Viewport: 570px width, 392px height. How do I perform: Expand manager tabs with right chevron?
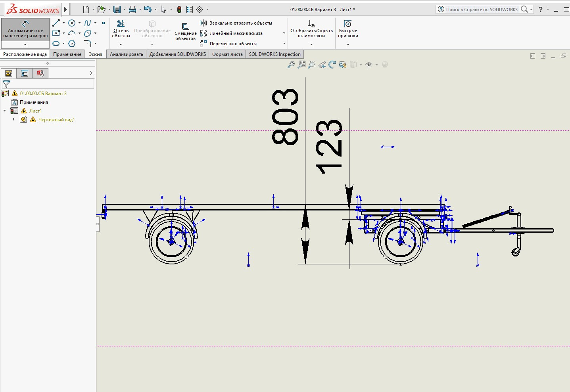click(91, 73)
